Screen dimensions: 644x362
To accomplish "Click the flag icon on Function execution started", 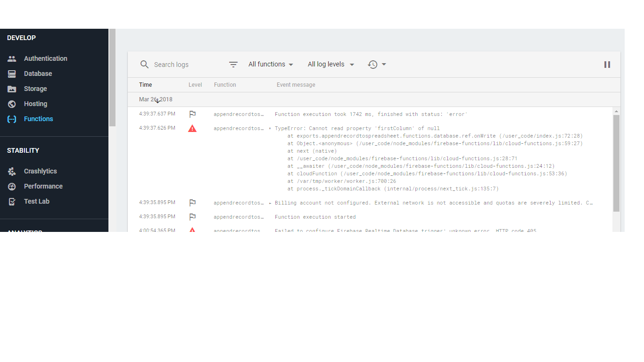I will pos(192,216).
